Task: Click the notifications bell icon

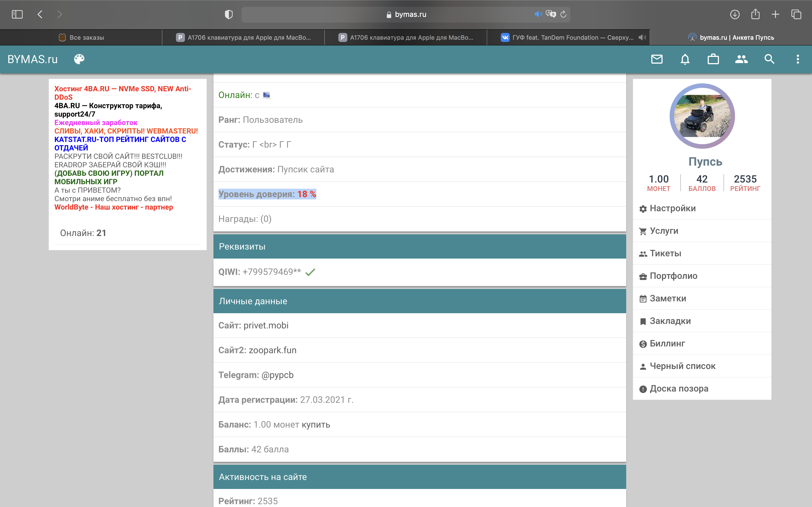Action: point(685,59)
